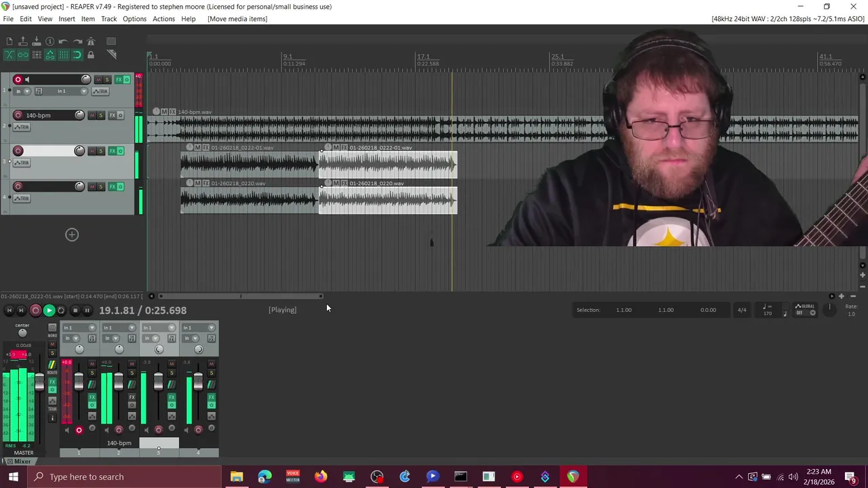The image size is (868, 488).
Task: Click TRIM envelope button on track 4
Action: 21,198
